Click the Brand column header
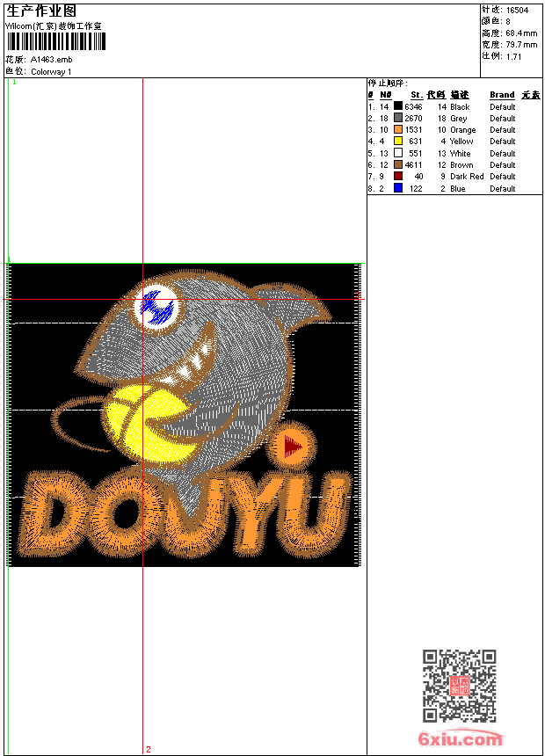The width and height of the screenshot is (545, 756). [502, 95]
